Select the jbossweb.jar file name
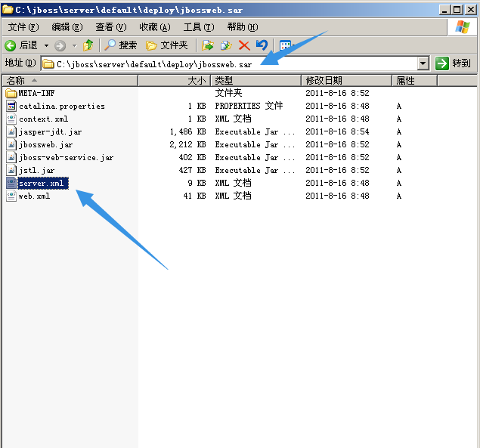The width and height of the screenshot is (480, 448). tap(45, 145)
